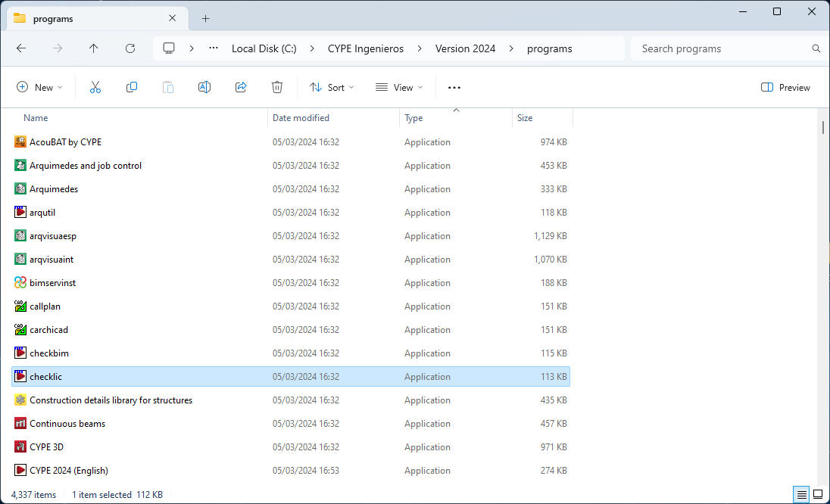Go back to the previous folder
Viewport: 830px width, 504px height.
21,48
